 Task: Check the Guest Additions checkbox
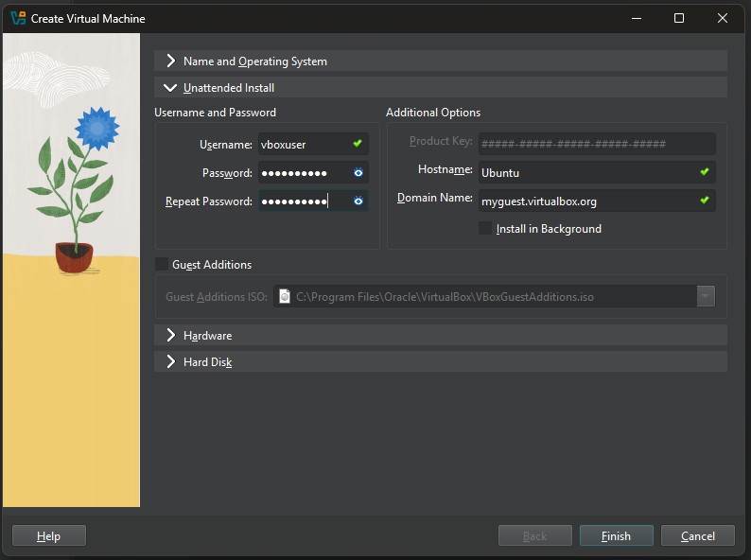162,265
